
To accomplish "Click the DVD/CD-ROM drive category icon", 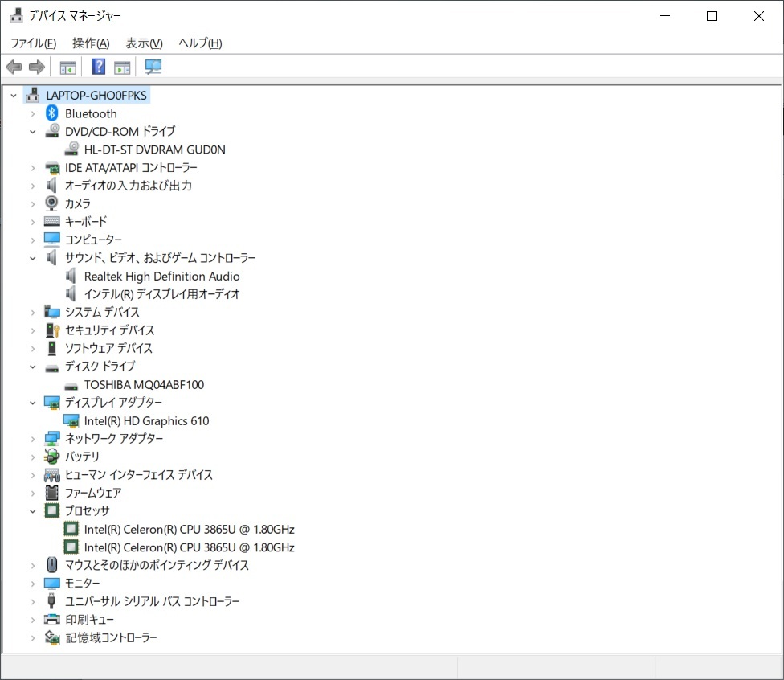I will pos(52,130).
